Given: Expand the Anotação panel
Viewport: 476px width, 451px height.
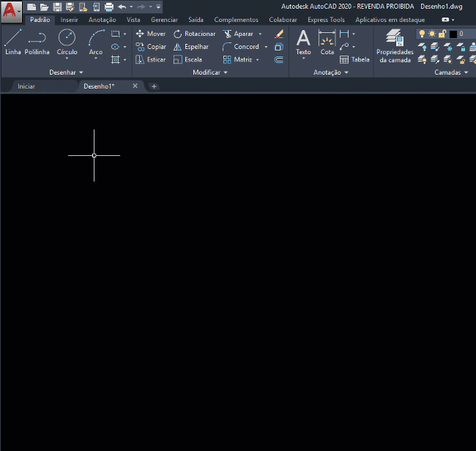Looking at the screenshot, I should coord(330,72).
